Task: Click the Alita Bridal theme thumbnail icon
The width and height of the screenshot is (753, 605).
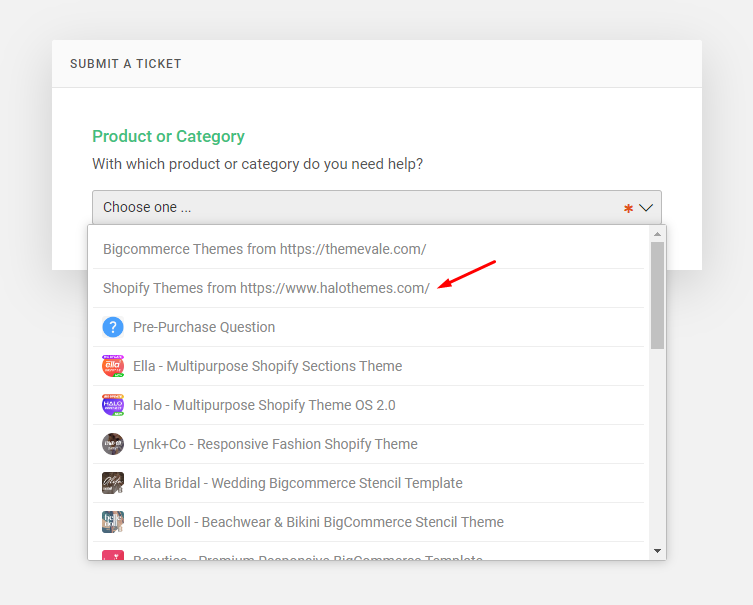Action: [113, 483]
